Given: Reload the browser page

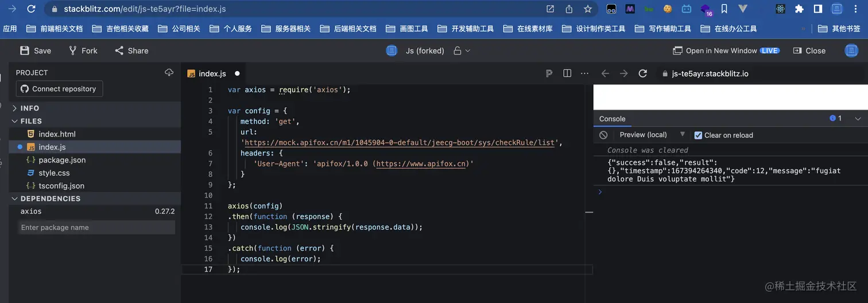Looking at the screenshot, I should (x=31, y=9).
